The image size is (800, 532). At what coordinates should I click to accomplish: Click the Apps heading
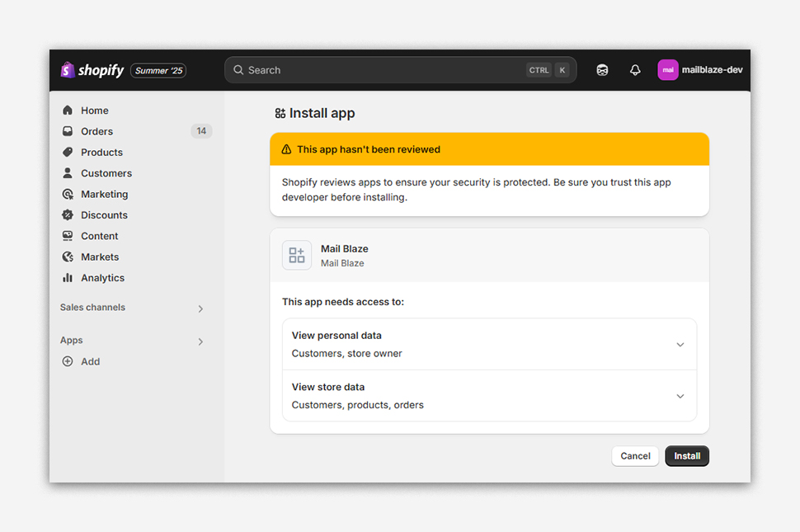click(72, 340)
